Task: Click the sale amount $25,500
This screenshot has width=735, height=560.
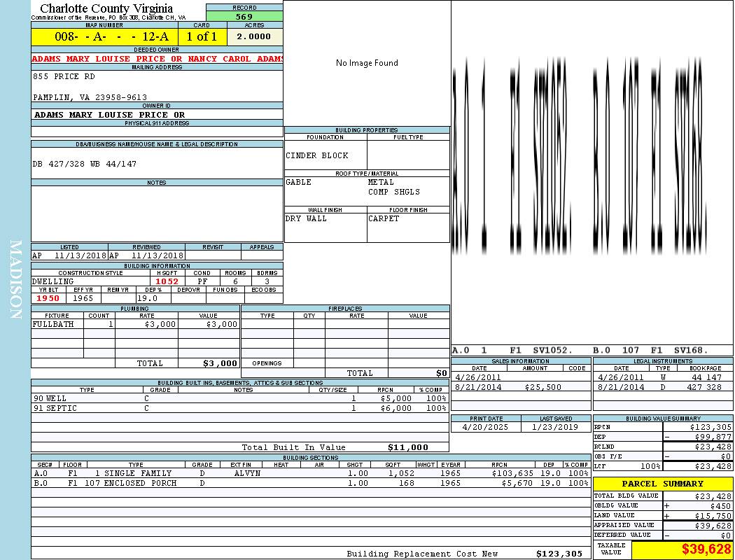Action: pos(542,388)
